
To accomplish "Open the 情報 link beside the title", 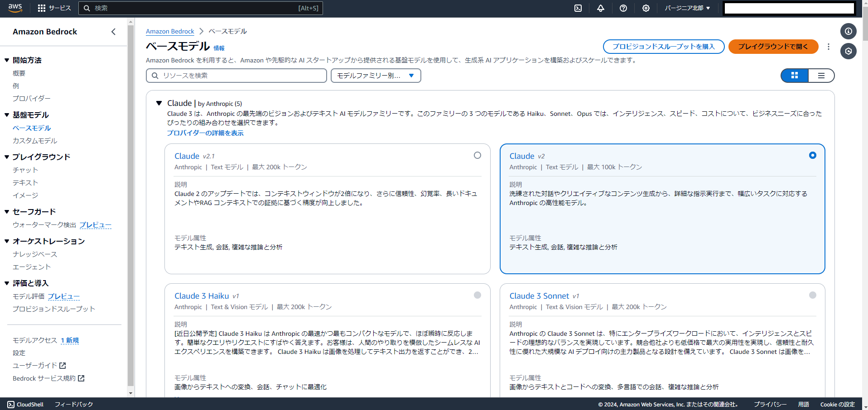I will pyautogui.click(x=219, y=48).
